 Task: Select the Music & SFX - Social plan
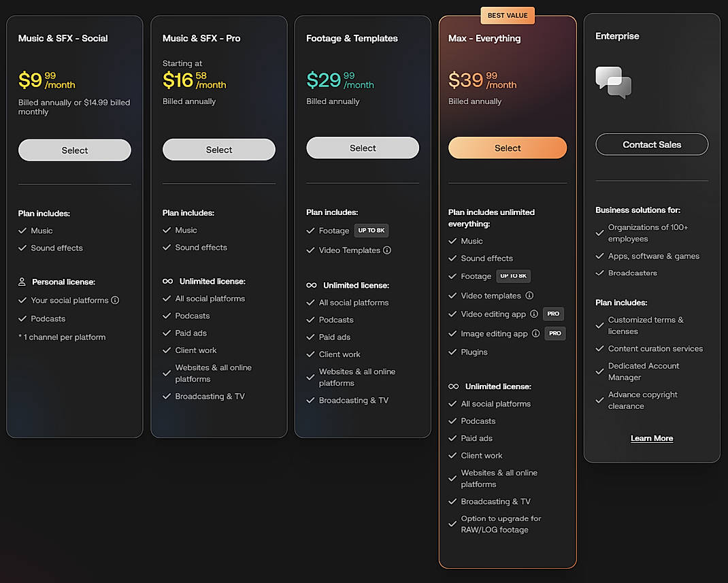pos(74,150)
